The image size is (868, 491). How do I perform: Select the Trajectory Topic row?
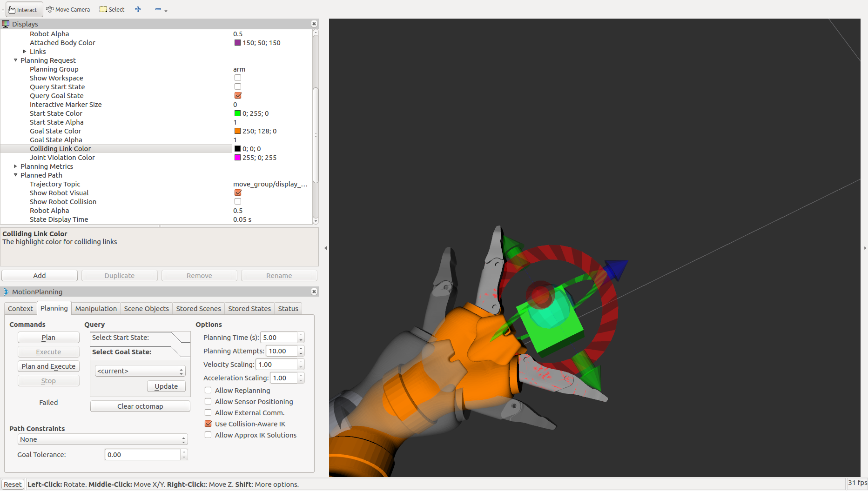point(156,184)
